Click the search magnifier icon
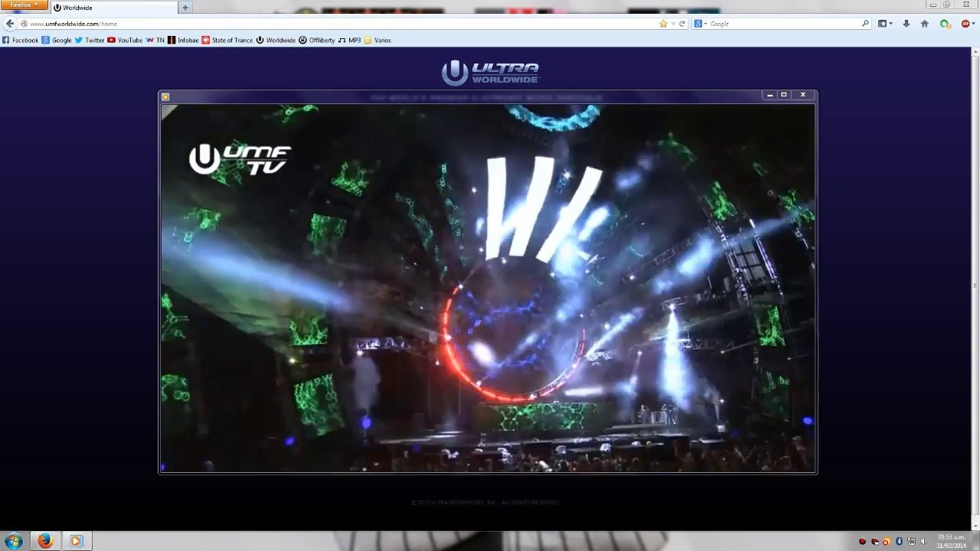The width and height of the screenshot is (980, 551). click(865, 24)
